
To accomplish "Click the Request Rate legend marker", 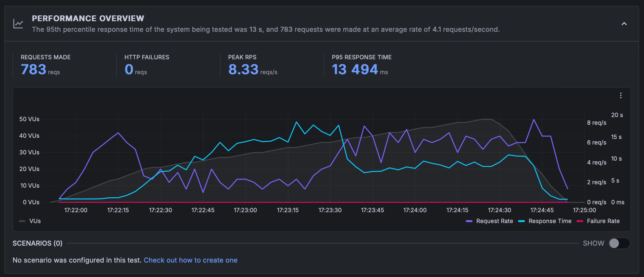I will coord(469,221).
